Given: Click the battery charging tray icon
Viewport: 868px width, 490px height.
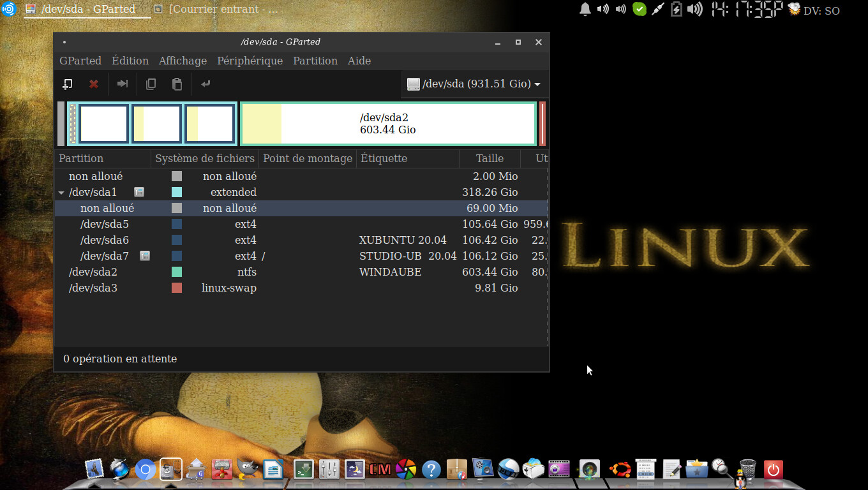Looking at the screenshot, I should [677, 9].
